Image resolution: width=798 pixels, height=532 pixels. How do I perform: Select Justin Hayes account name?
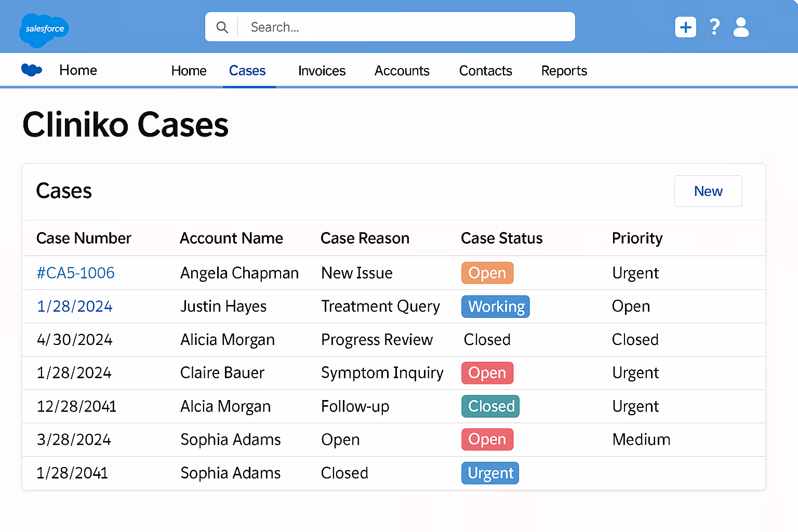tap(223, 307)
